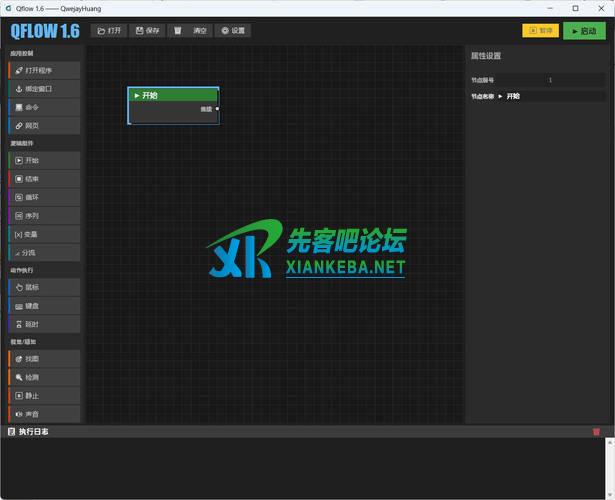Add the 打开程序 (open program) node
This screenshot has height=500, width=615.
click(x=44, y=71)
